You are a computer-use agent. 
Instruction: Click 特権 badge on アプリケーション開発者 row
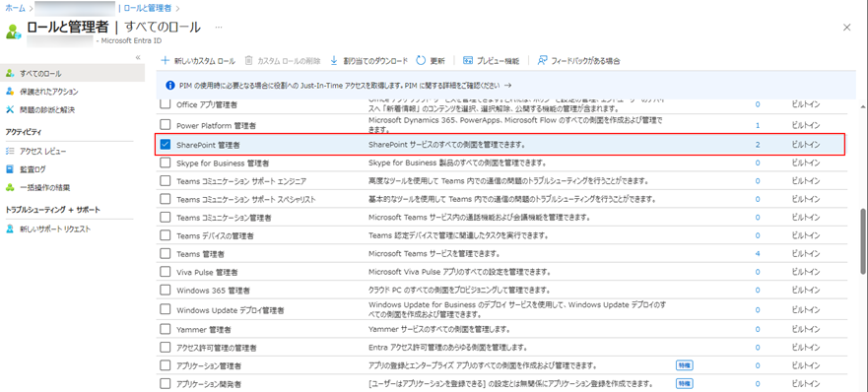(x=684, y=383)
